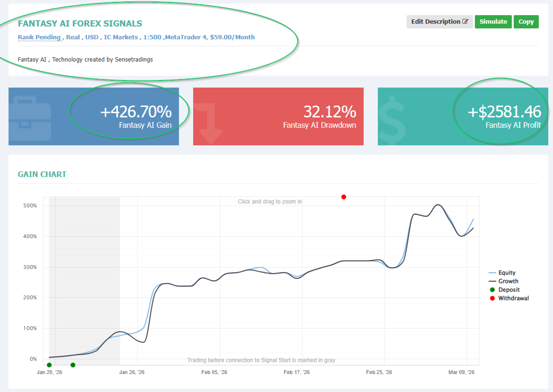Click the Feb 17, '26 axis label
The height and width of the screenshot is (392, 553).
click(296, 372)
